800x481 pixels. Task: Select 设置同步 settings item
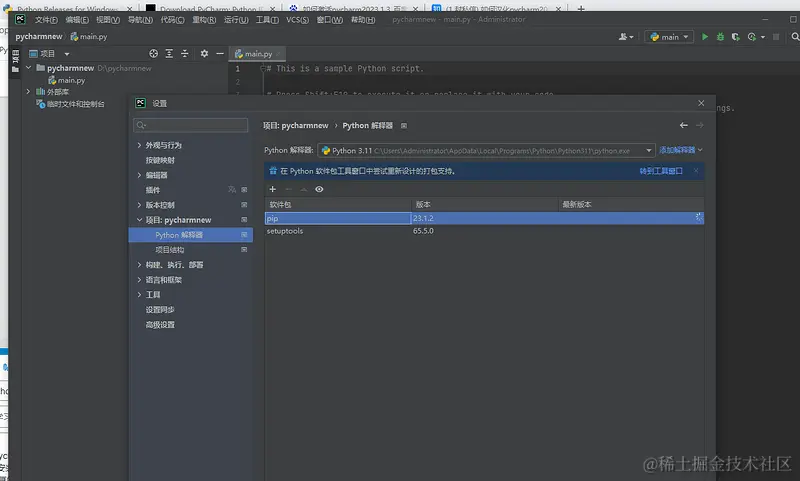coord(160,310)
